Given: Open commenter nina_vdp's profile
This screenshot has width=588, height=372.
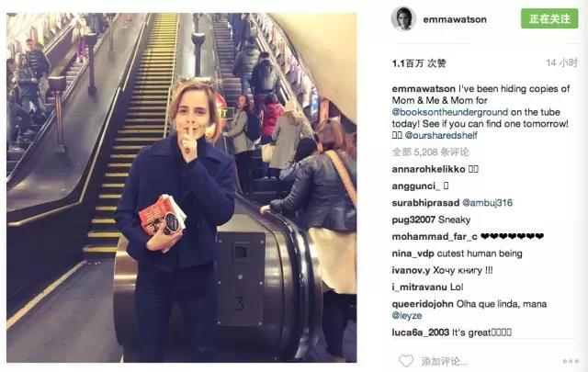Looking at the screenshot, I should pos(413,254).
